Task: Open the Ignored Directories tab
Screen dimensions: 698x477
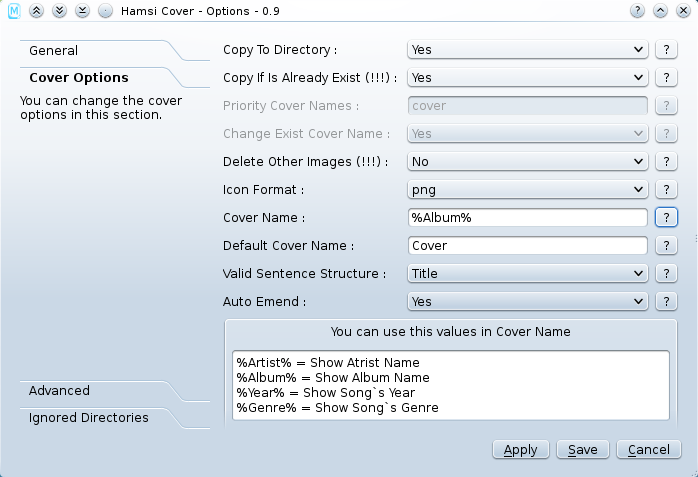Action: (89, 418)
